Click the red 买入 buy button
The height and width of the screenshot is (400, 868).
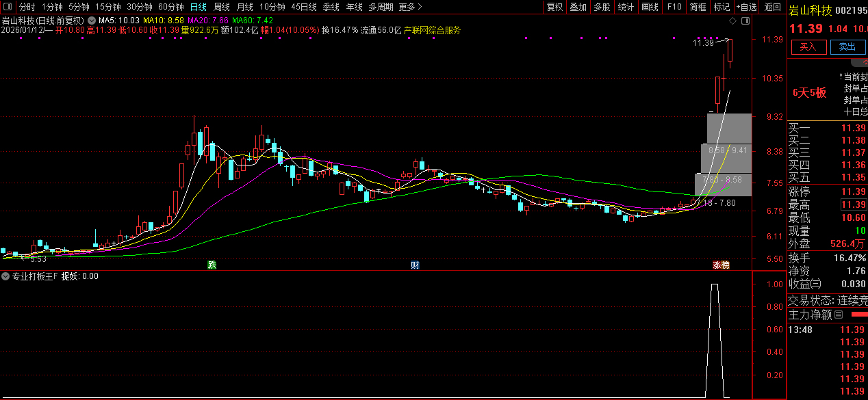808,47
